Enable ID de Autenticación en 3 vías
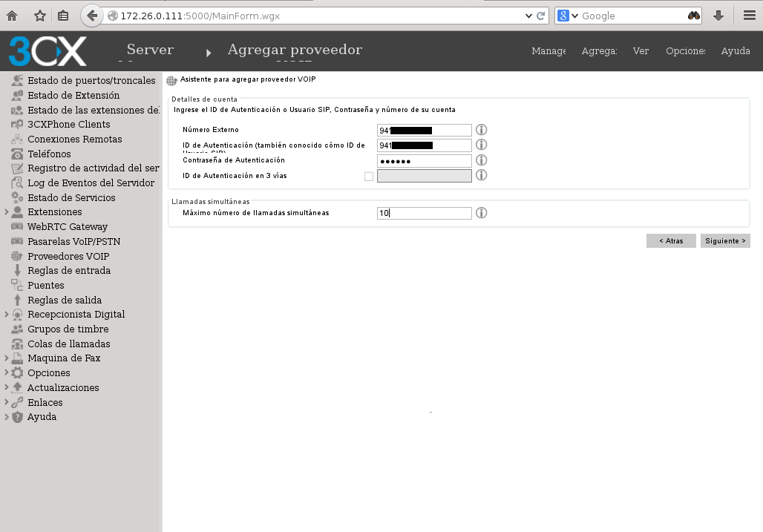The height and width of the screenshot is (532, 763). (369, 176)
